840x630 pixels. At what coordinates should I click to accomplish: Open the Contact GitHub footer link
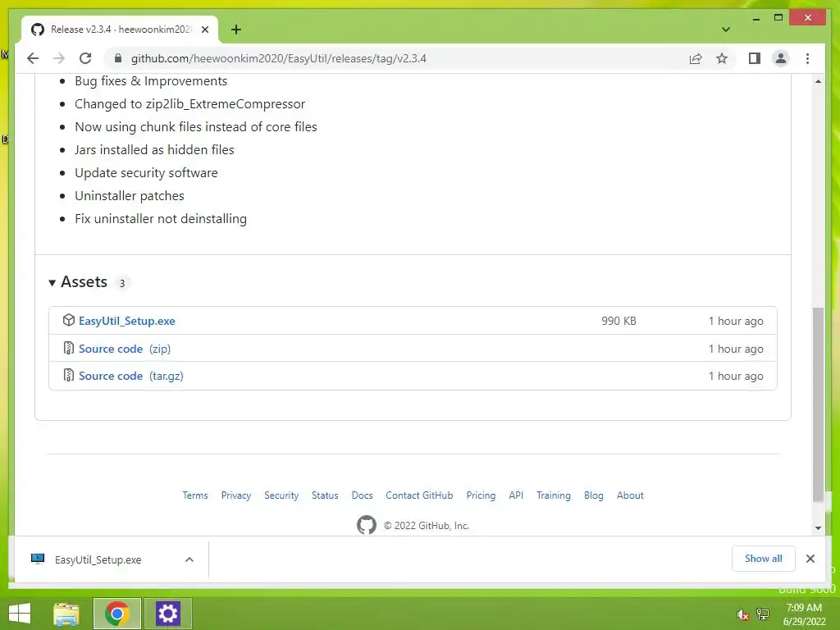click(419, 495)
